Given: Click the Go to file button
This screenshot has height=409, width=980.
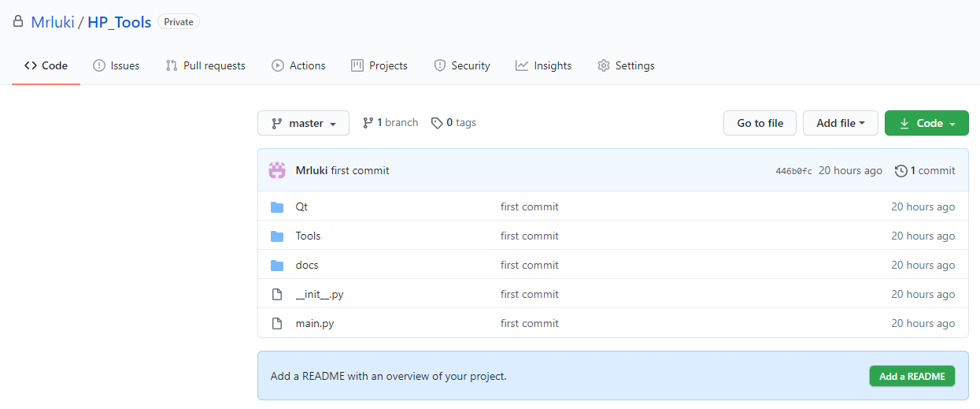Looking at the screenshot, I should pyautogui.click(x=760, y=123).
